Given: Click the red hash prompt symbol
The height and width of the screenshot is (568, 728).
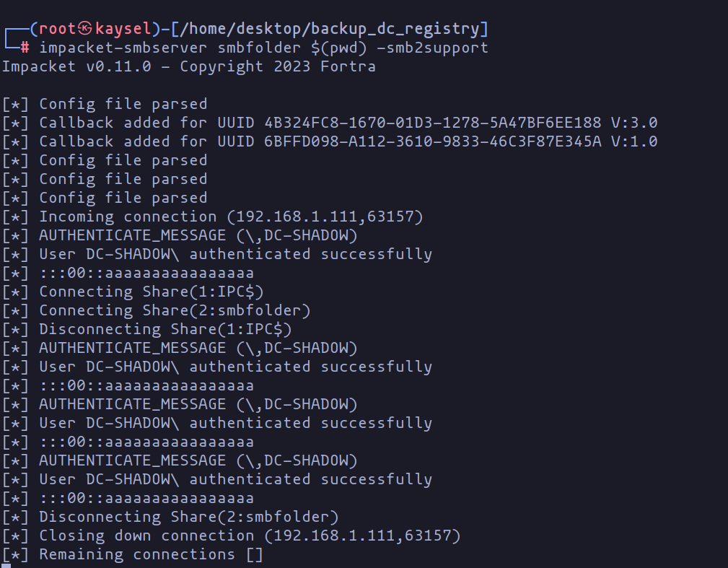Looking at the screenshot, I should coord(25,48).
